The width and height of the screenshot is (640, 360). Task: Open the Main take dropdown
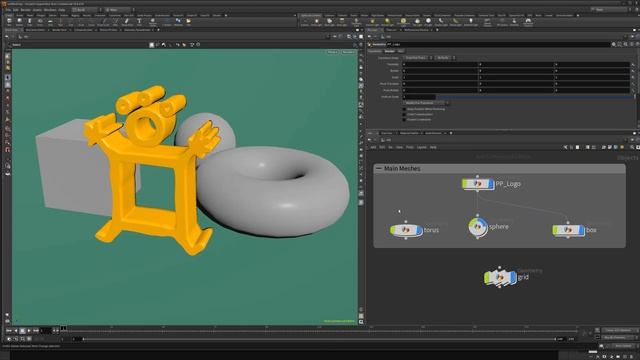click(118, 9)
